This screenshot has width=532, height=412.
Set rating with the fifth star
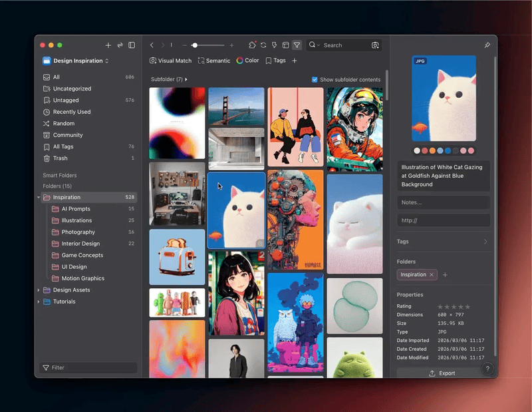467,306
